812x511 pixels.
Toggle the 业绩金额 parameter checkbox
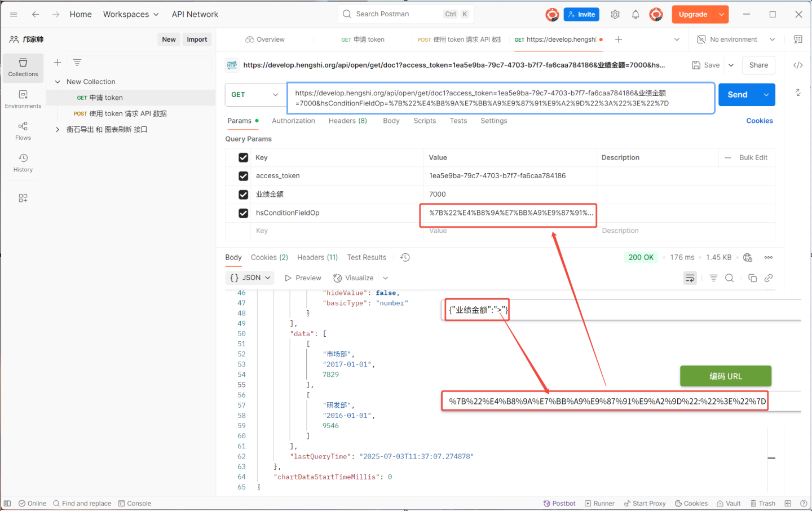244,195
